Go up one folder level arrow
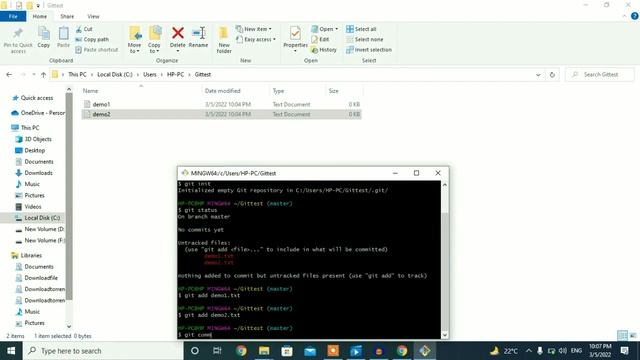The height and width of the screenshot is (360, 640). click(43, 75)
